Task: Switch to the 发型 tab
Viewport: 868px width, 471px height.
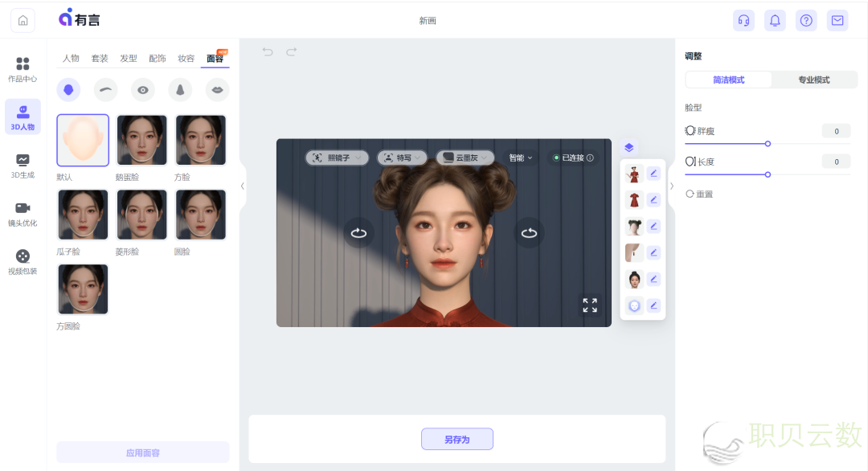Action: pos(129,57)
